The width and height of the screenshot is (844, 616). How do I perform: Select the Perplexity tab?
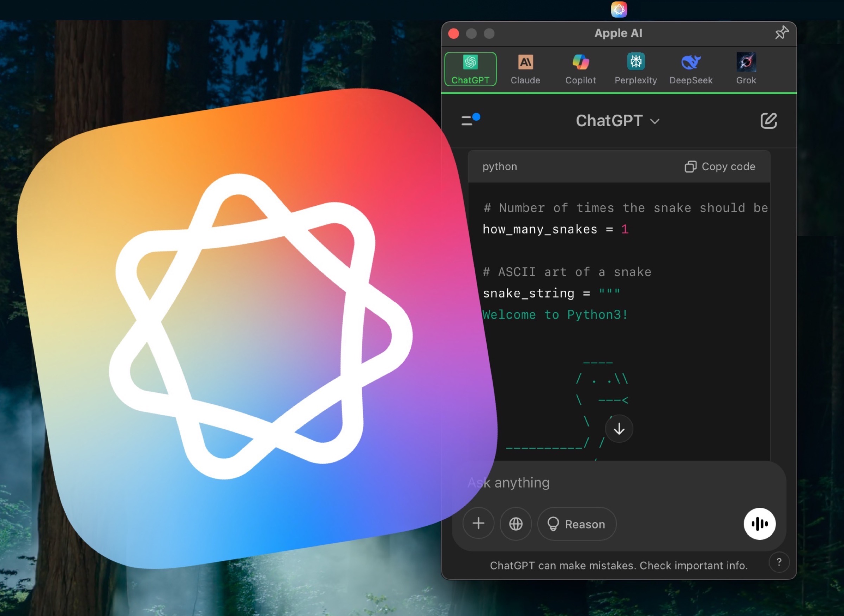[635, 68]
